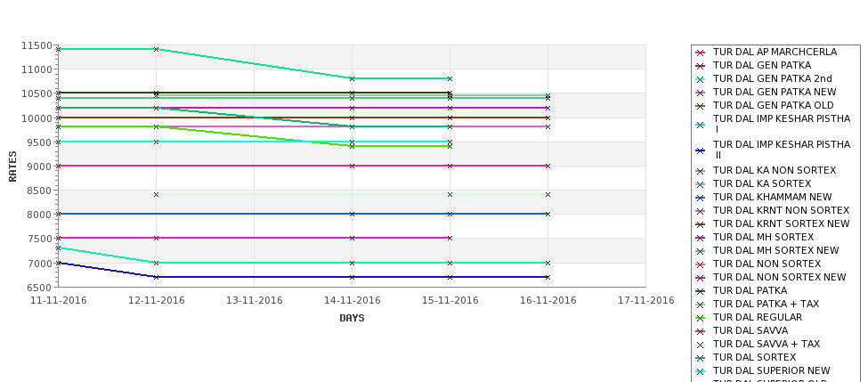
Task: Click the TUR DAL AP MARCHCERLA legend marker
Action: [701, 53]
